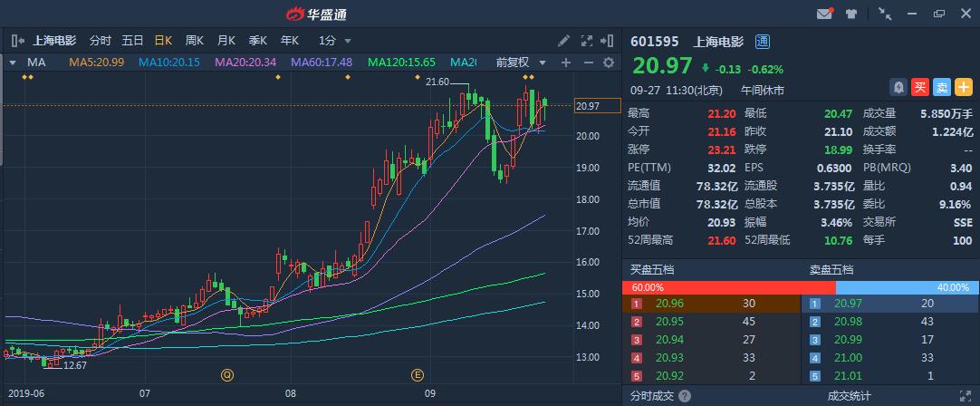
Task: Click the red 买 buy button
Action: pyautogui.click(x=920, y=88)
